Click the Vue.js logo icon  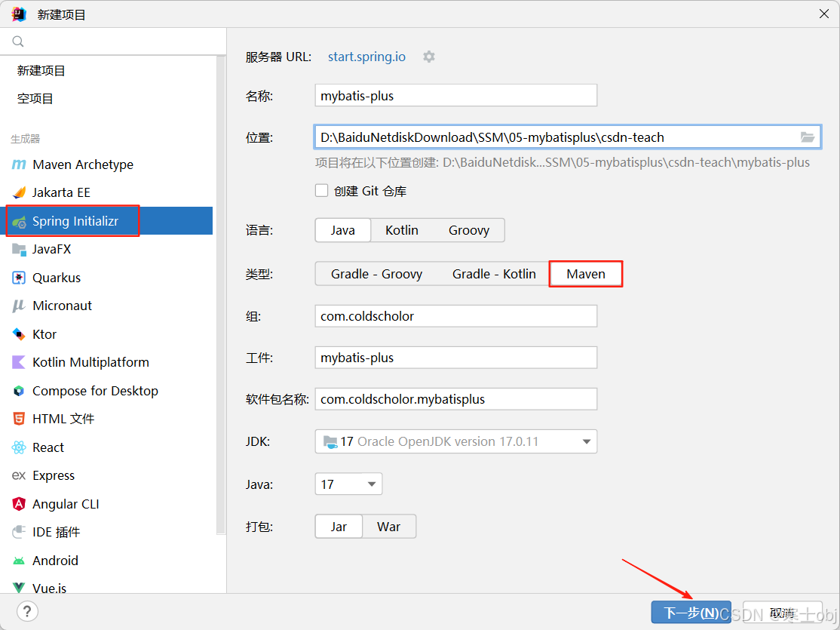[x=19, y=588]
